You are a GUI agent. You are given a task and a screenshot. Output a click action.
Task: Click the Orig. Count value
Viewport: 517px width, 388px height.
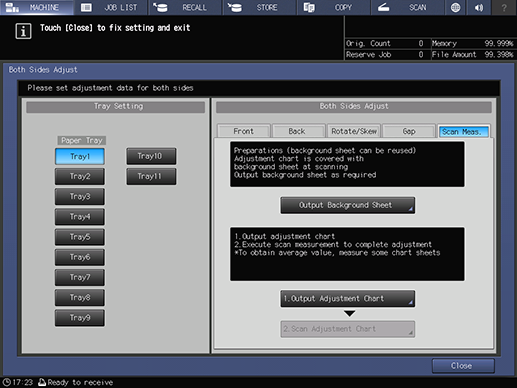(421, 43)
